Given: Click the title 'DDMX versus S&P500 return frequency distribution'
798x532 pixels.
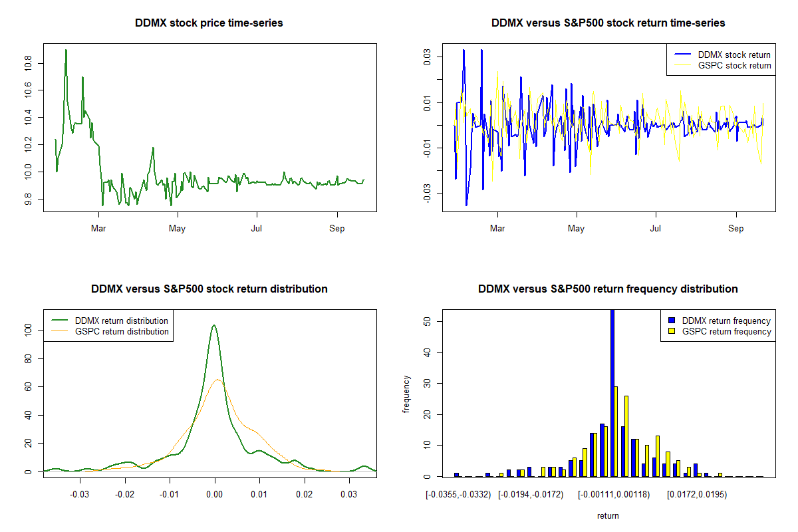Looking at the screenshot, I should point(608,289).
